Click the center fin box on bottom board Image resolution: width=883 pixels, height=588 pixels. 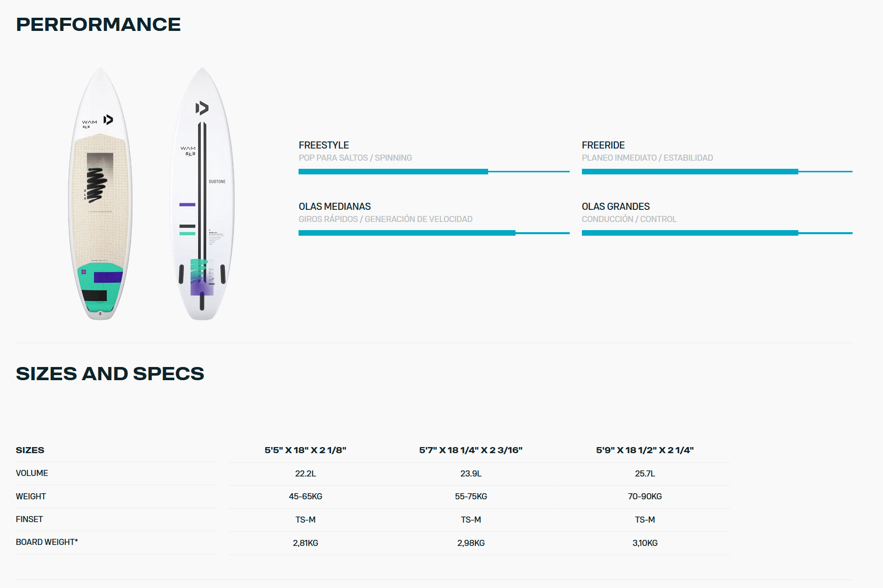click(202, 301)
